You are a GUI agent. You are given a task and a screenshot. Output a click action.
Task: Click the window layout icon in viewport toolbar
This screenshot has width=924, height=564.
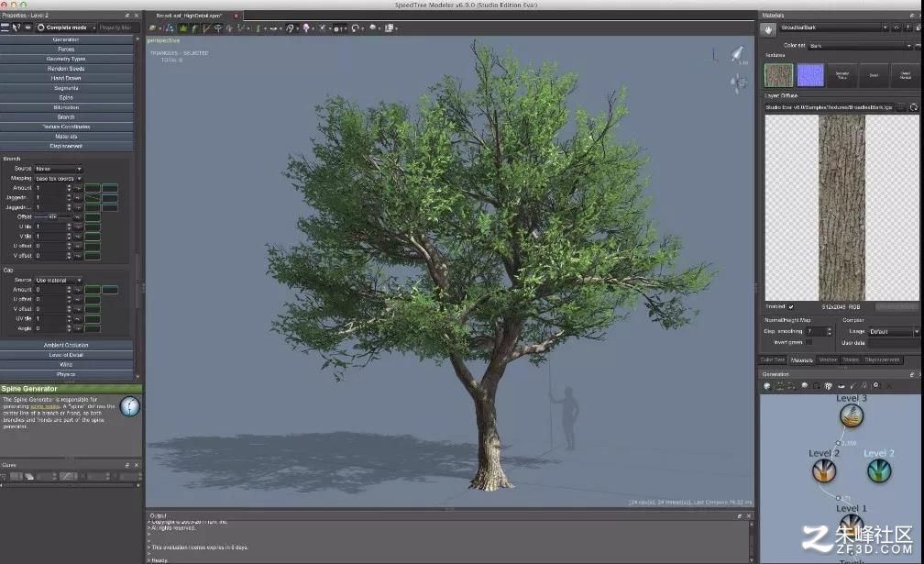pos(389,28)
